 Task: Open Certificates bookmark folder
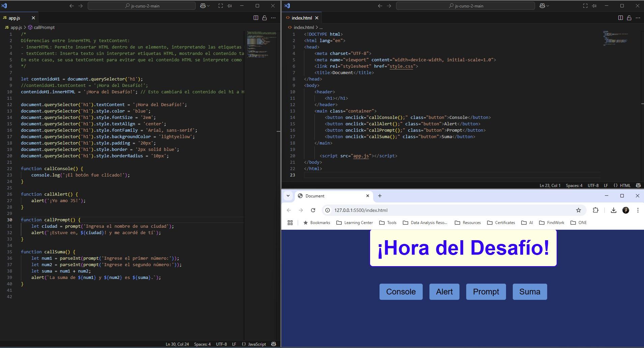(501, 223)
